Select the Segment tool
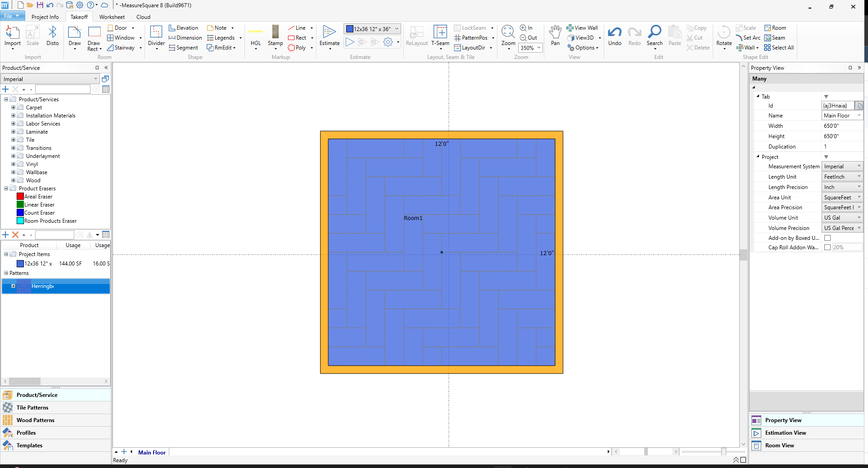 click(x=183, y=48)
